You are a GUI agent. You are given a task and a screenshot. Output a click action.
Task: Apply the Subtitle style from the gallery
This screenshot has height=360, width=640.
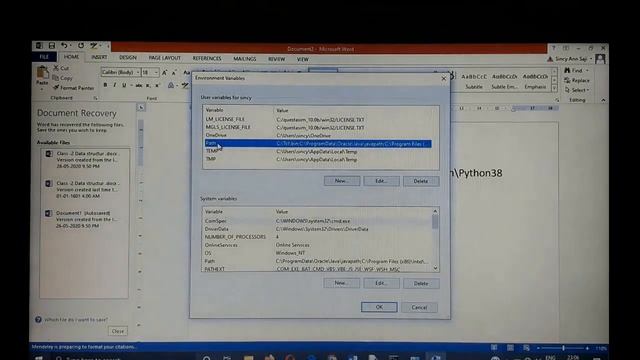(x=474, y=81)
